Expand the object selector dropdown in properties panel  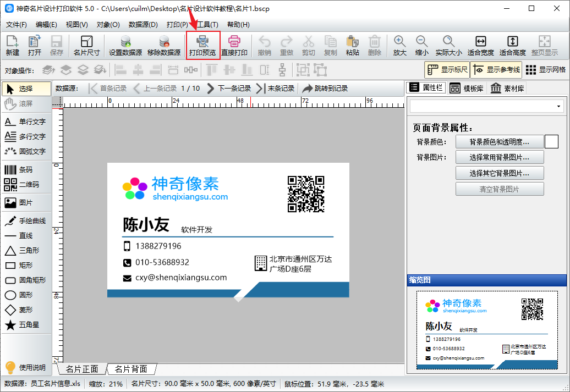pyautogui.click(x=558, y=107)
